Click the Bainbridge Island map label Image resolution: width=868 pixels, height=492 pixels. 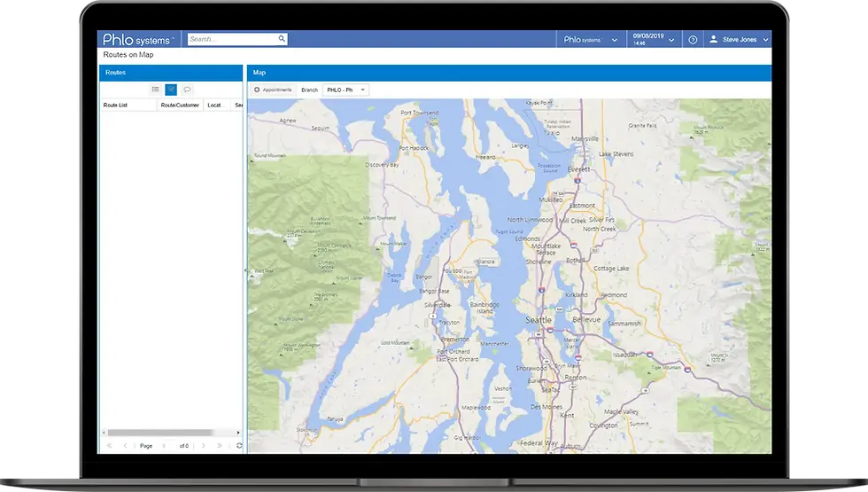click(x=484, y=308)
